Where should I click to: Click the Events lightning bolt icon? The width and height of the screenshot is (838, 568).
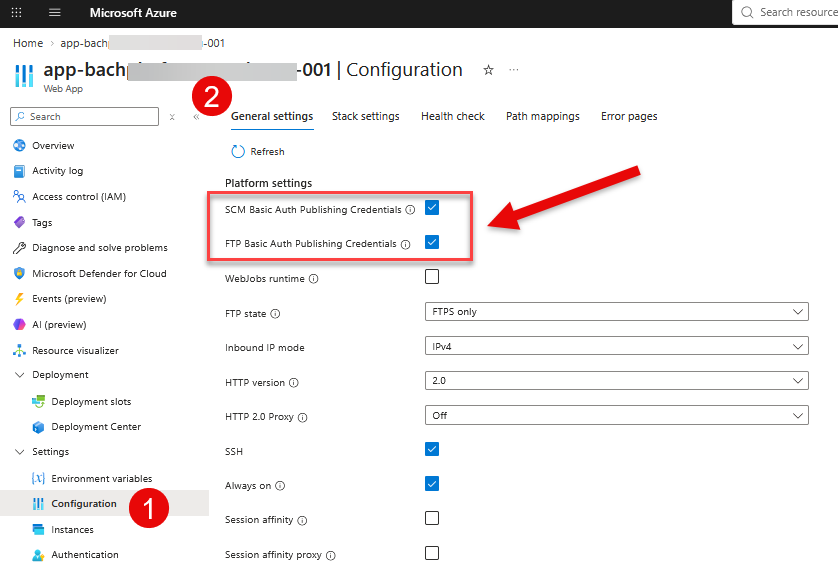(x=19, y=299)
